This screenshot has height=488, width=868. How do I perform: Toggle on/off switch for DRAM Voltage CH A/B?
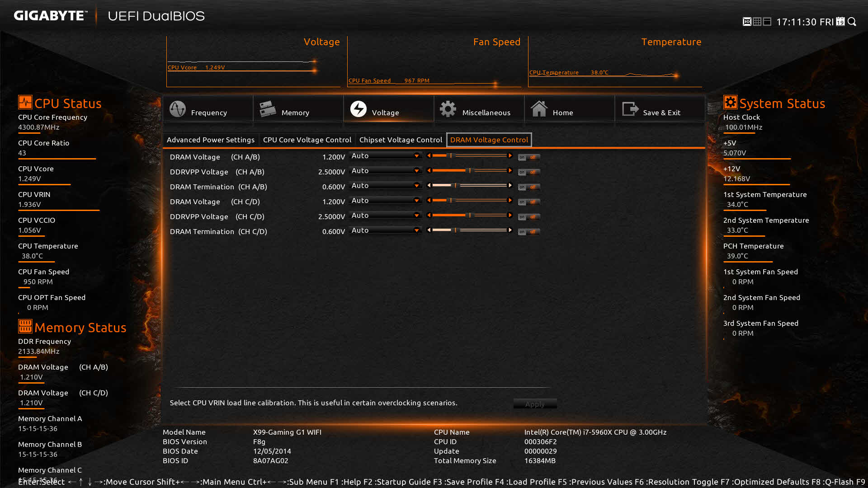528,157
